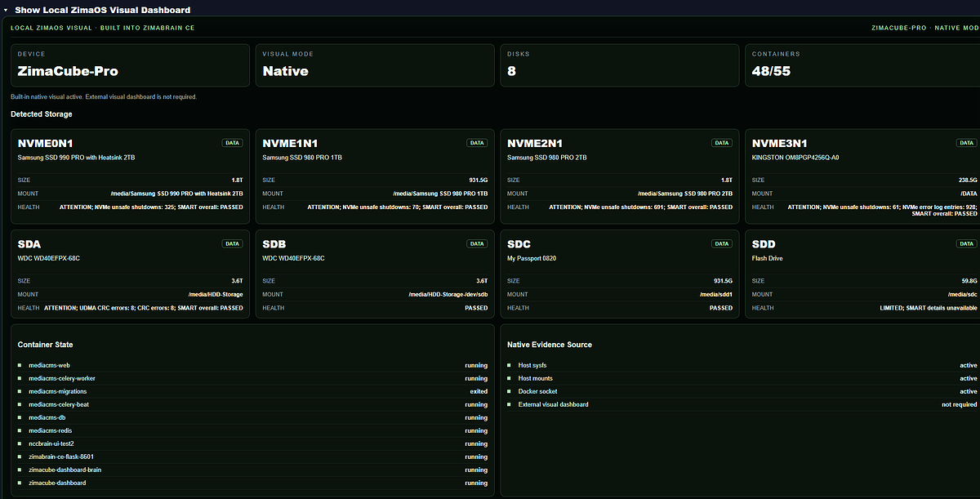
Task: Click 'LOCAL ZIMAOS VISUAL · BUILT INTO ZIMABRAIN CE' header
Action: click(x=103, y=28)
